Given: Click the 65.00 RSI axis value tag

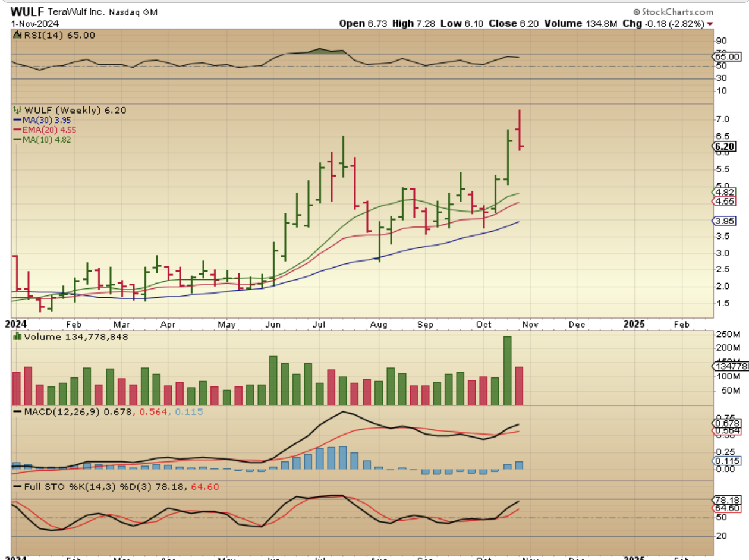Looking at the screenshot, I should click(x=728, y=56).
